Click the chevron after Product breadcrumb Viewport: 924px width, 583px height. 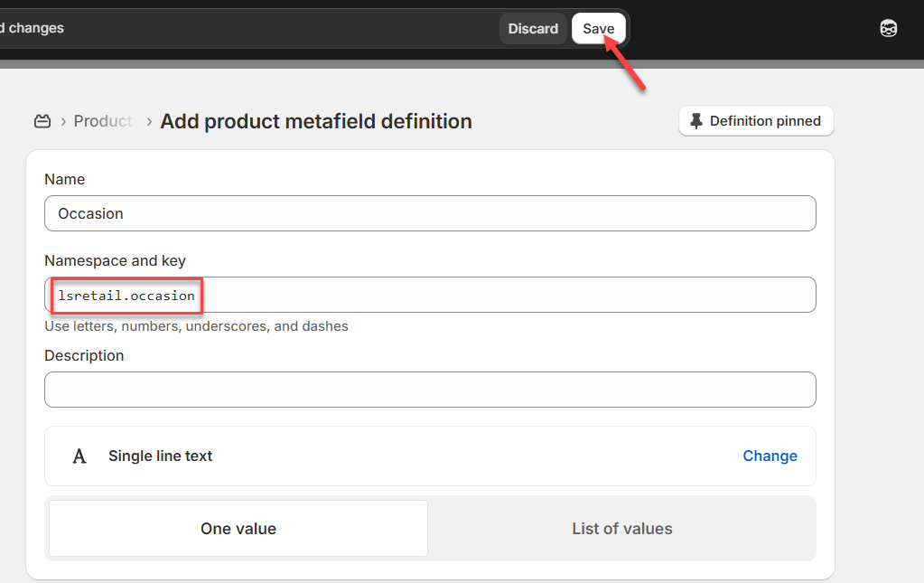(x=148, y=121)
